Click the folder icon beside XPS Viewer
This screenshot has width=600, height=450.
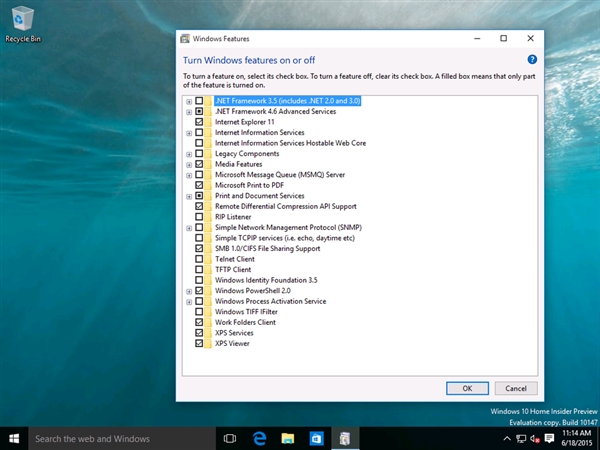(x=208, y=343)
